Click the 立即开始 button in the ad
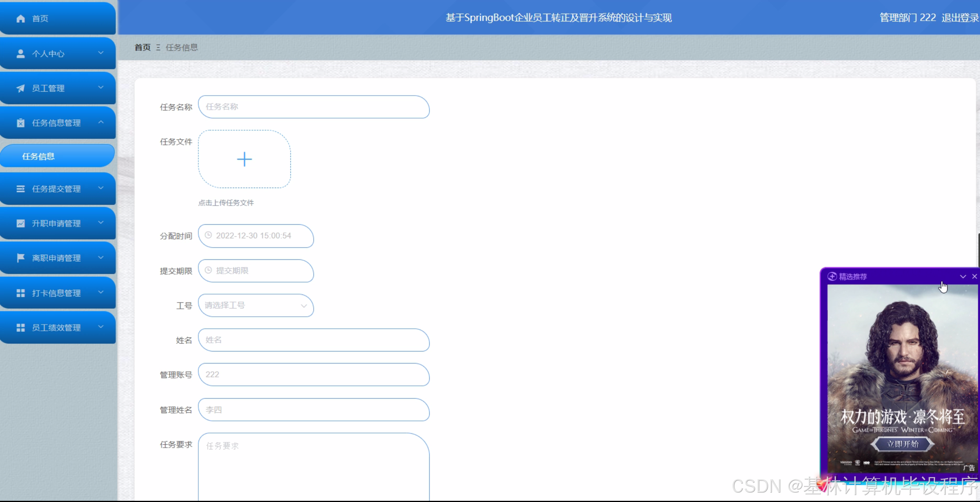980x502 pixels. point(902,444)
